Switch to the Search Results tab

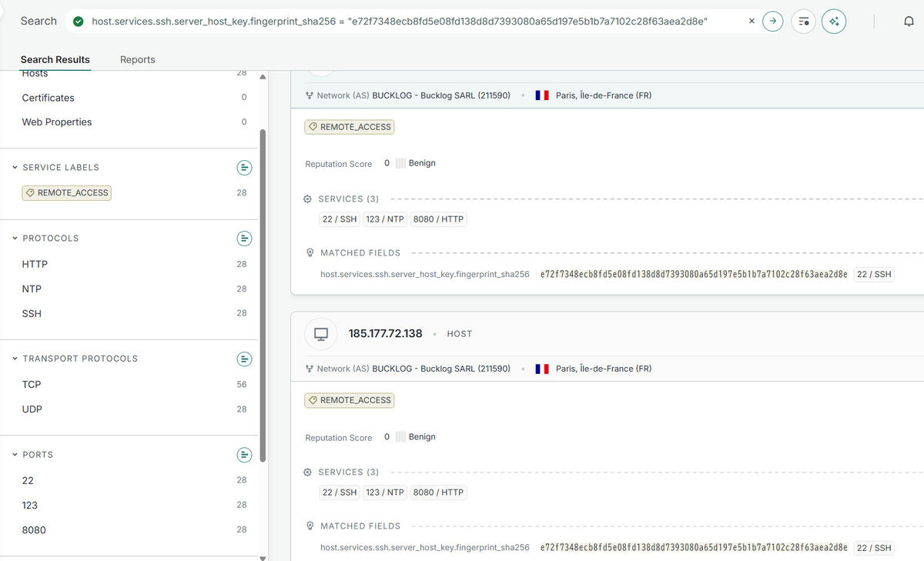(x=55, y=59)
